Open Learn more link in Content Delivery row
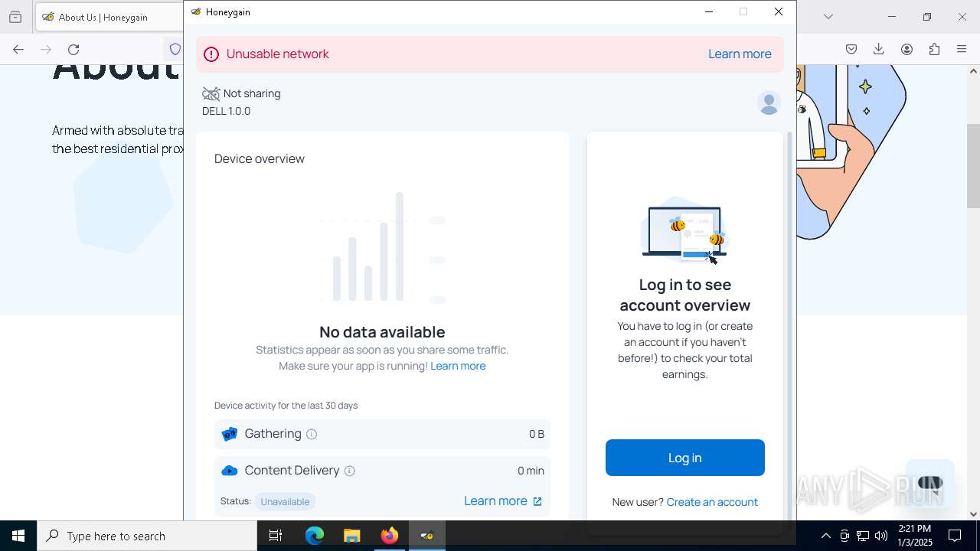980x551 pixels. pyautogui.click(x=503, y=500)
